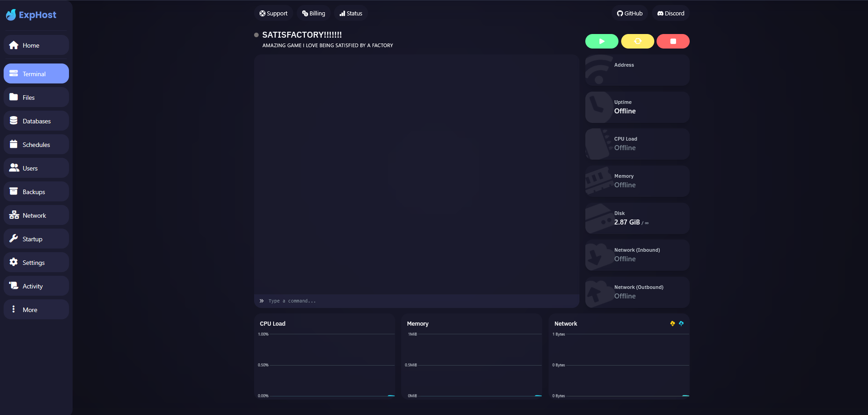The image size is (868, 415).
Task: Click the Files folder icon
Action: click(x=14, y=97)
